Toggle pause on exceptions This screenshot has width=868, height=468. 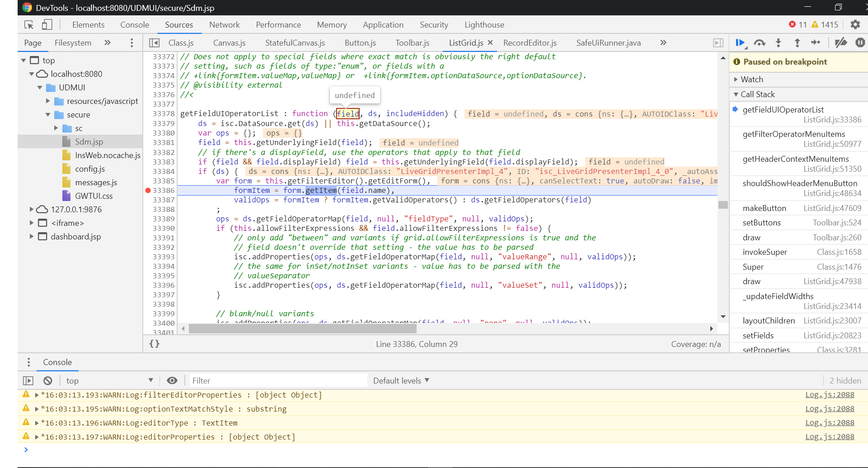point(860,42)
